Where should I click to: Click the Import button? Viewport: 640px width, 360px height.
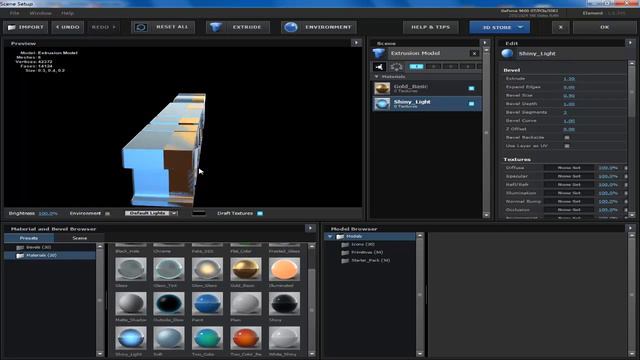tap(26, 27)
